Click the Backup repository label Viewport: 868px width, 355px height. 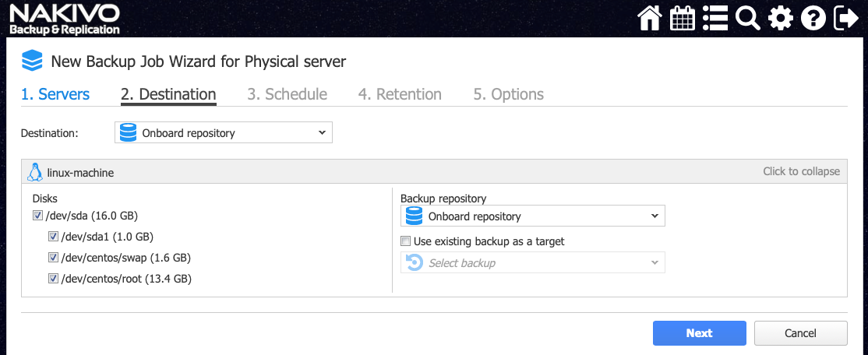point(443,198)
